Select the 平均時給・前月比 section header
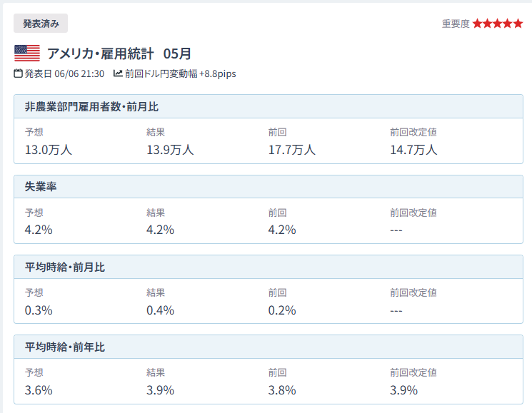Screen dimensions: 532x413 [268, 267]
